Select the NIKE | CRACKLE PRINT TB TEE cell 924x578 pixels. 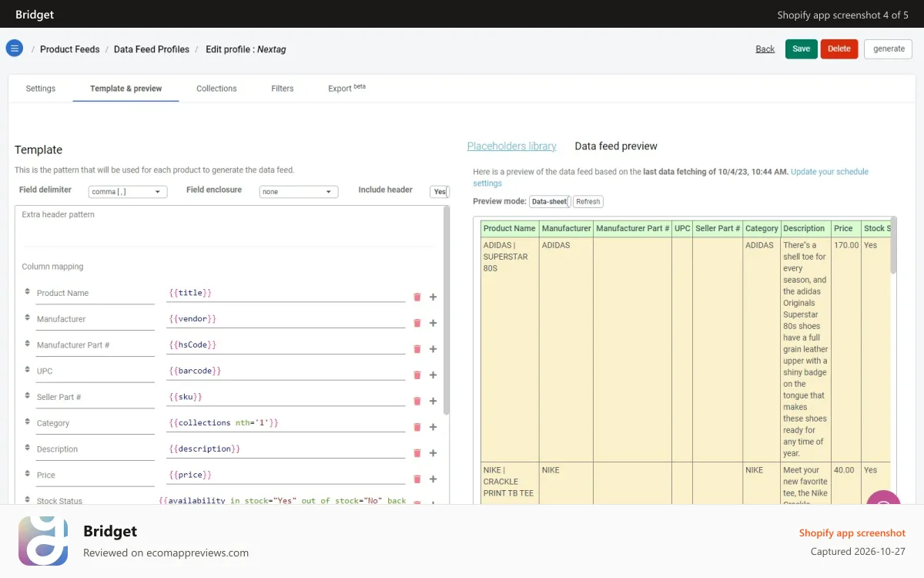[x=510, y=483]
